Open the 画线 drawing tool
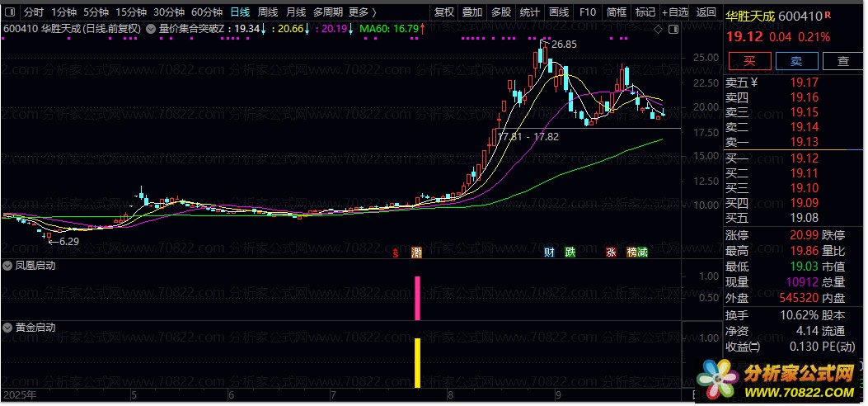868x406 pixels. (x=559, y=12)
